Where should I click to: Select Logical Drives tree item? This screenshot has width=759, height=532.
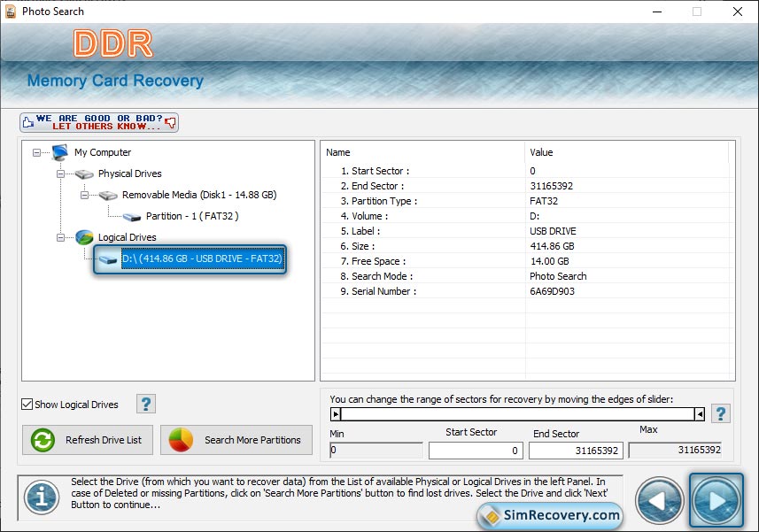pos(128,237)
